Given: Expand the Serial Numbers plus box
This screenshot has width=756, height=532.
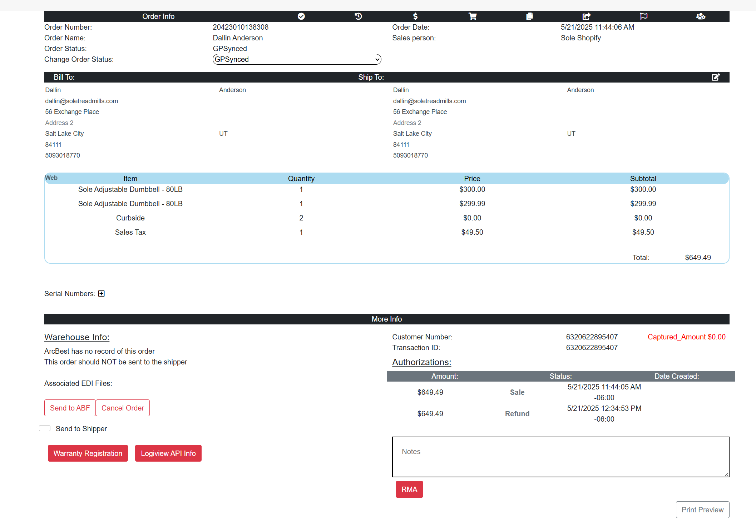Looking at the screenshot, I should coord(102,294).
